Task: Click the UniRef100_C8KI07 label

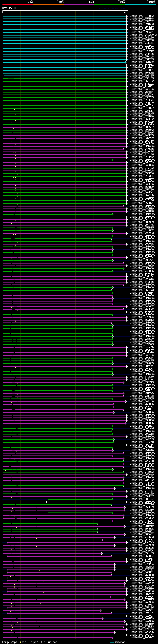Action: pyautogui.click(x=142, y=499)
